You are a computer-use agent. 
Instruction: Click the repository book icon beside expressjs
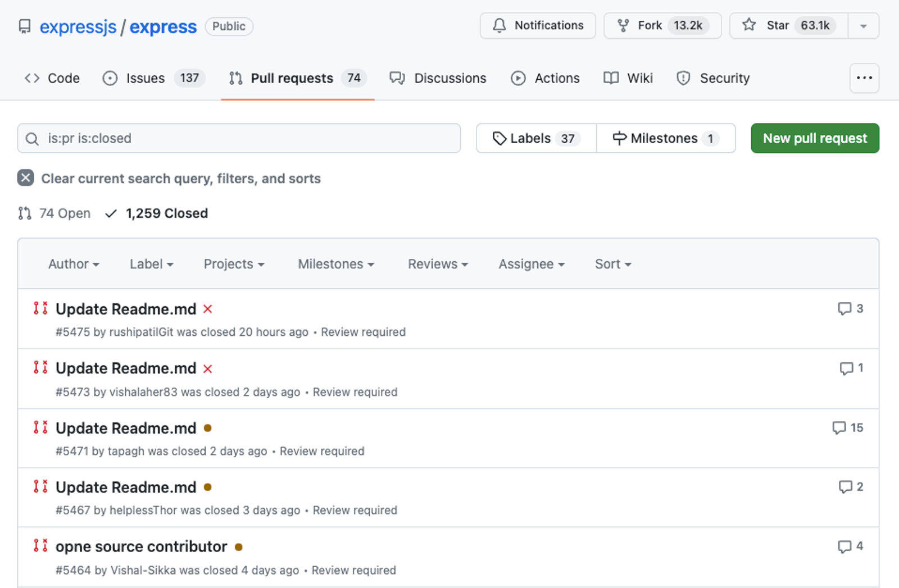click(25, 26)
